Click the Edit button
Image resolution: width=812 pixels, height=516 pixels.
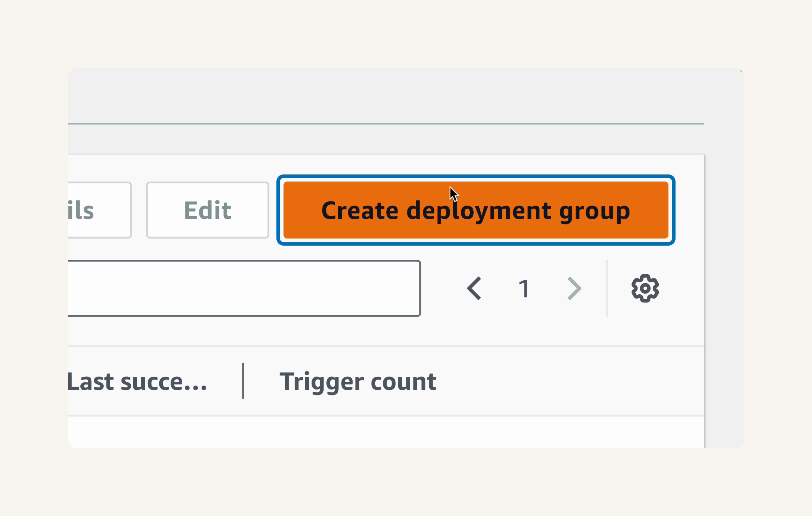point(208,210)
